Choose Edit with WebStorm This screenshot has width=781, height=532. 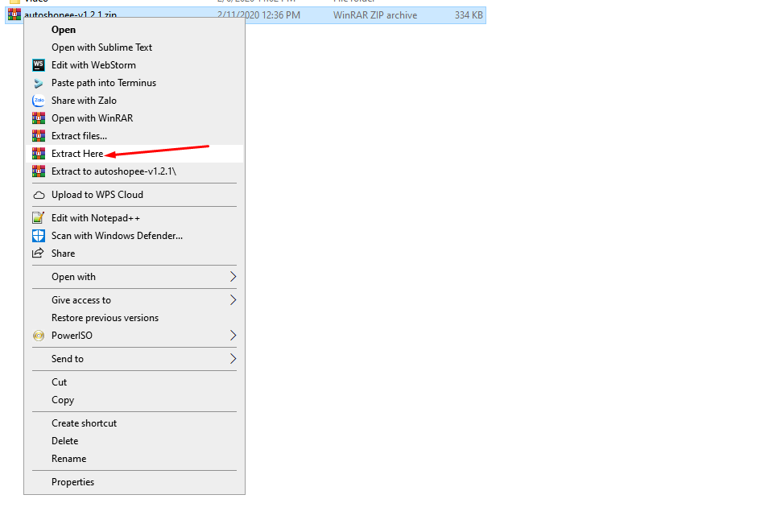click(x=134, y=65)
